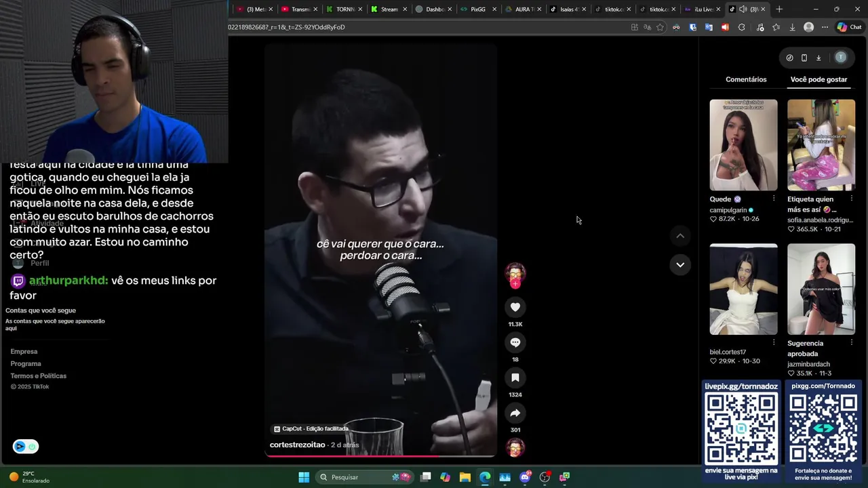Open the Etiqueta quien video thumbnail
The height and width of the screenshot is (488, 868).
pyautogui.click(x=821, y=145)
